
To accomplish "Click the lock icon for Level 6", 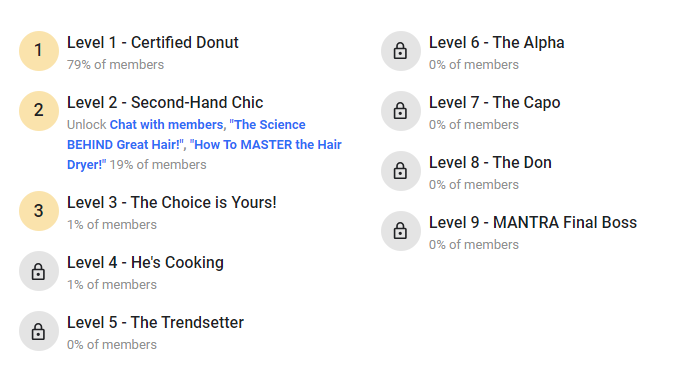I will pyautogui.click(x=400, y=51).
